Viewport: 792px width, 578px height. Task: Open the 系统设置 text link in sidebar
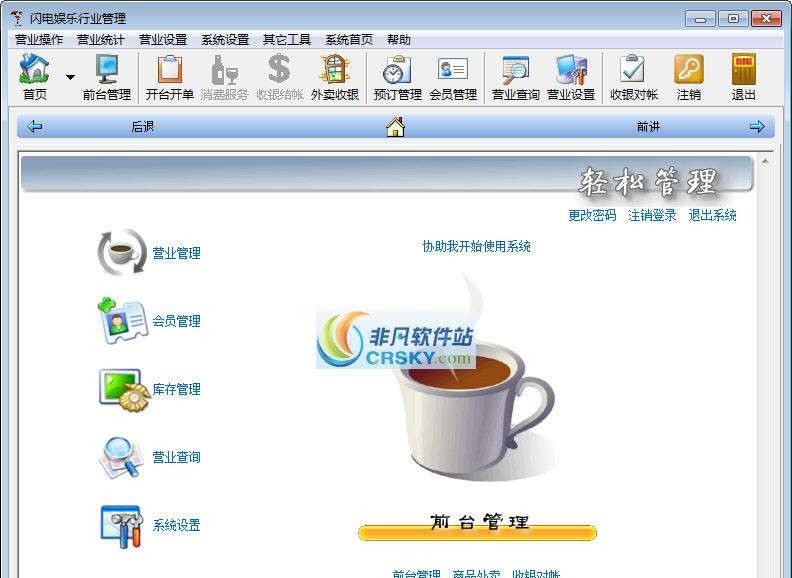pos(176,525)
